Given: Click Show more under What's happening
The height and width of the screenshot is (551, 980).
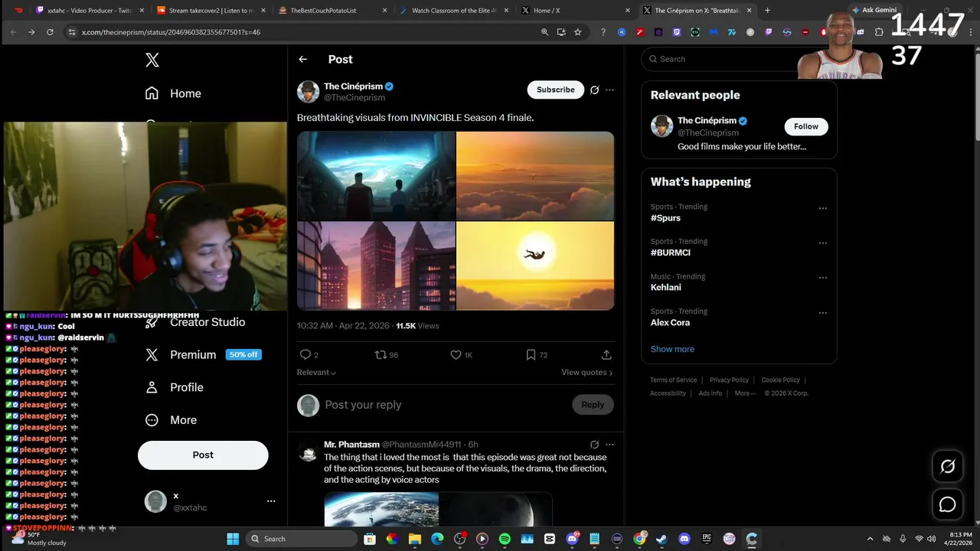Looking at the screenshot, I should [x=672, y=349].
